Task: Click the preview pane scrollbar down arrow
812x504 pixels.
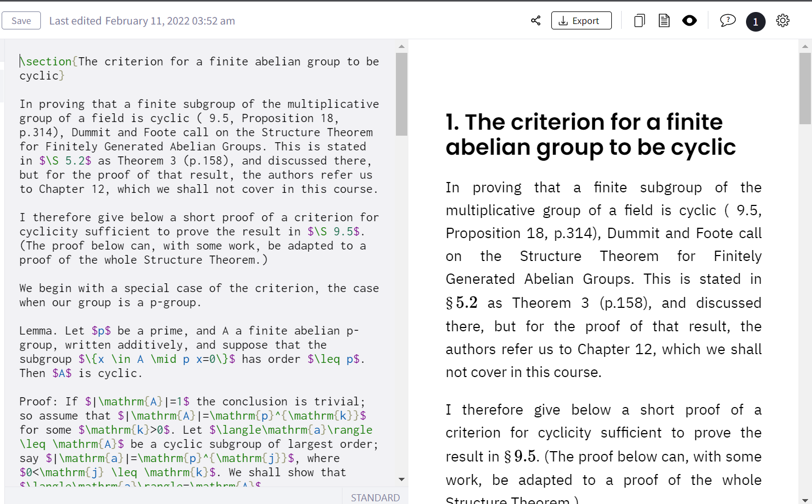Action: pos(805,500)
